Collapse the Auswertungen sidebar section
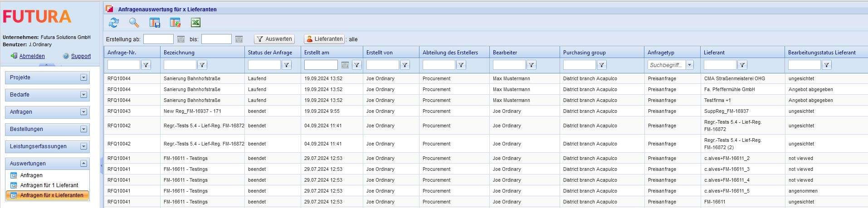This screenshot has height=208, width=868. 83,164
